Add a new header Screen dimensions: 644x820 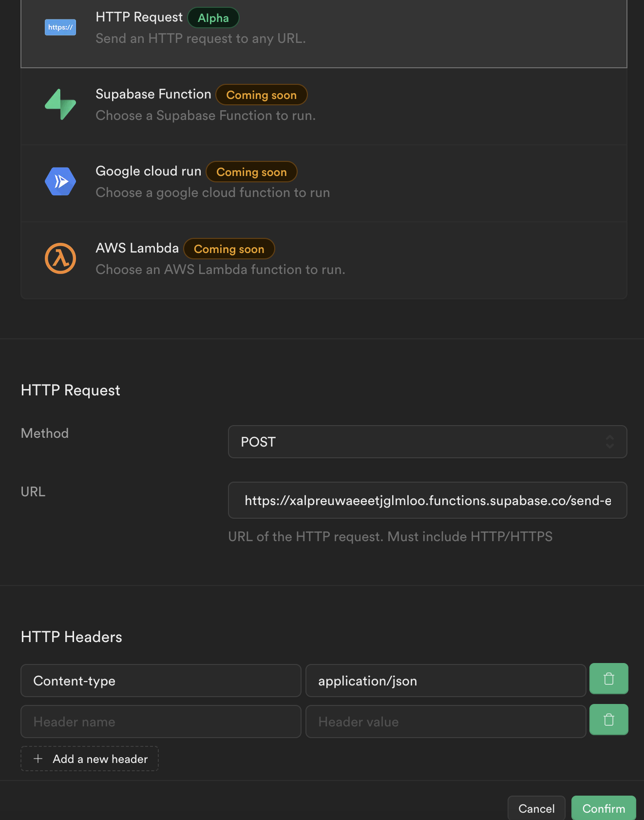[x=90, y=759]
